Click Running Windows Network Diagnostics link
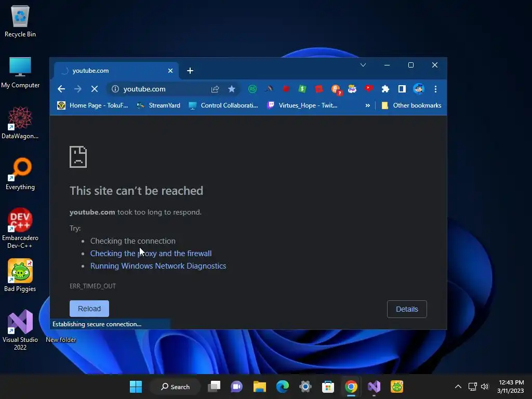The width and height of the screenshot is (532, 399). [158, 266]
